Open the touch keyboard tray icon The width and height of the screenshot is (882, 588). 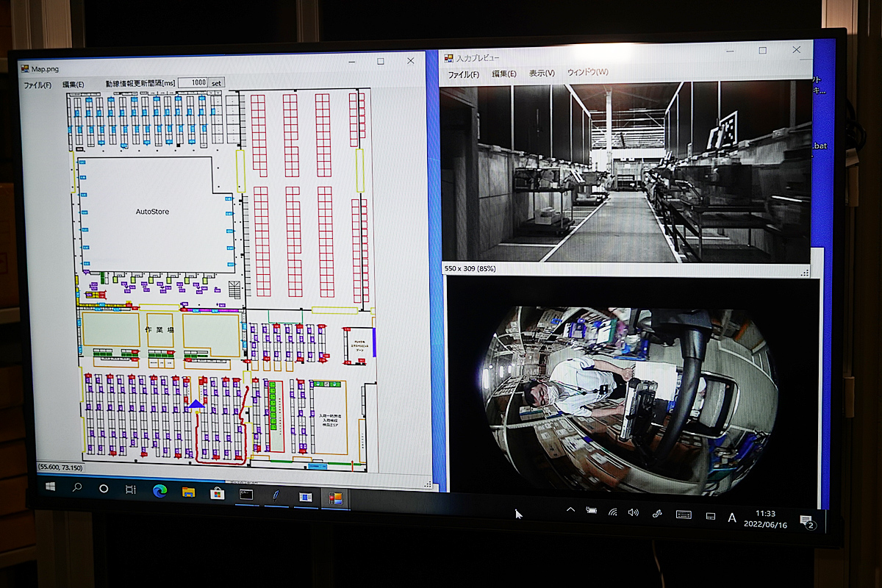[x=684, y=515]
